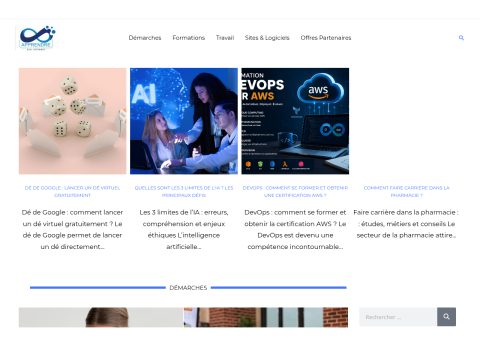Open the DevOps AWS thumbnail image
480x360 pixels.
click(x=295, y=121)
